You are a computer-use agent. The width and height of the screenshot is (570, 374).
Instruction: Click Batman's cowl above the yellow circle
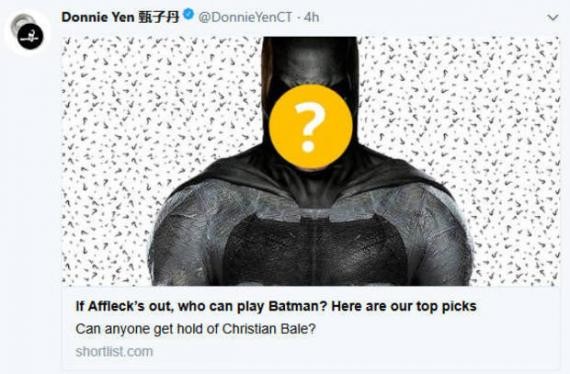pos(310,60)
